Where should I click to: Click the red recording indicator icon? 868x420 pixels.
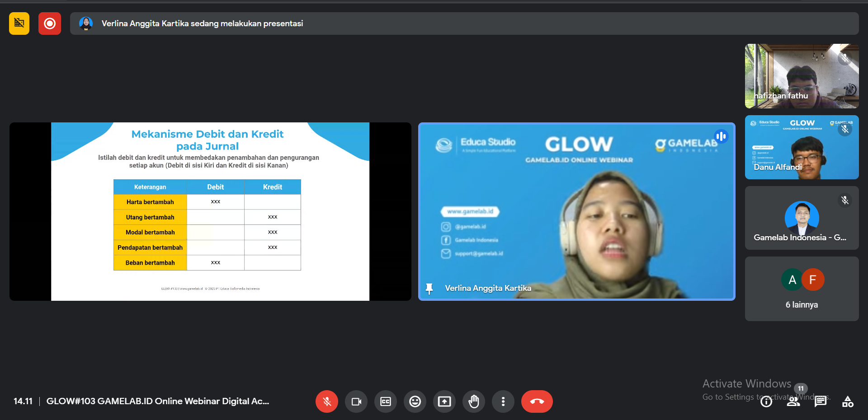pyautogui.click(x=50, y=23)
